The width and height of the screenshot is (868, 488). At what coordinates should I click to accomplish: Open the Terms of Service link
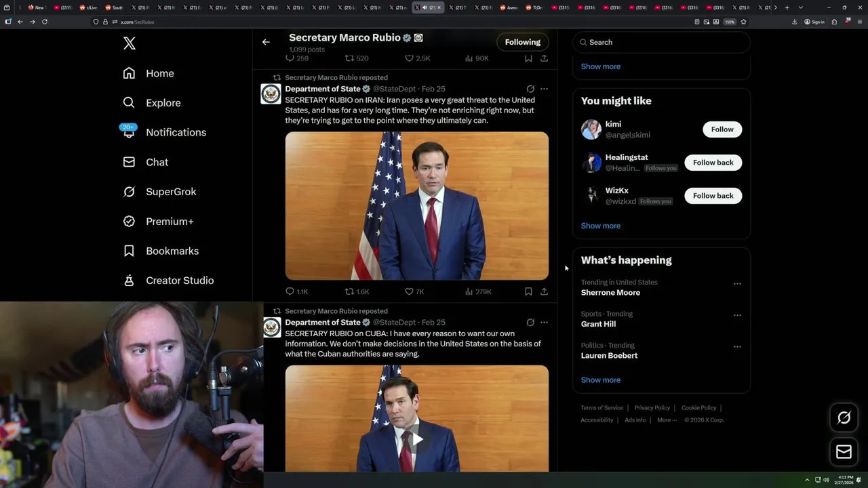click(601, 408)
